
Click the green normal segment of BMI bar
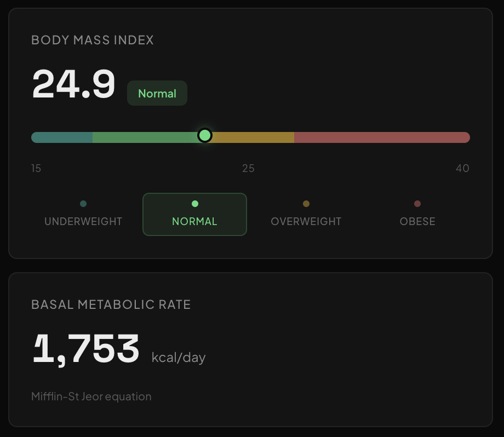(144, 137)
